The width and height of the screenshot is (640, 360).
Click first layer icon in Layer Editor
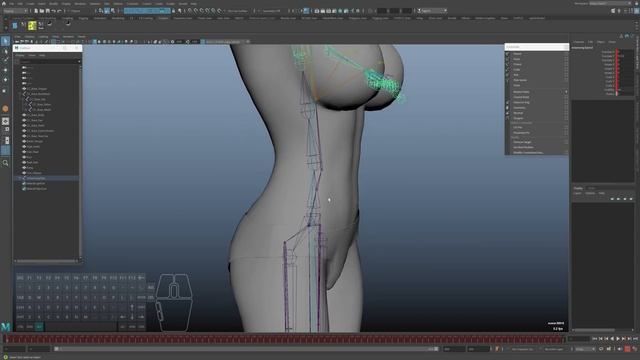tap(612, 199)
